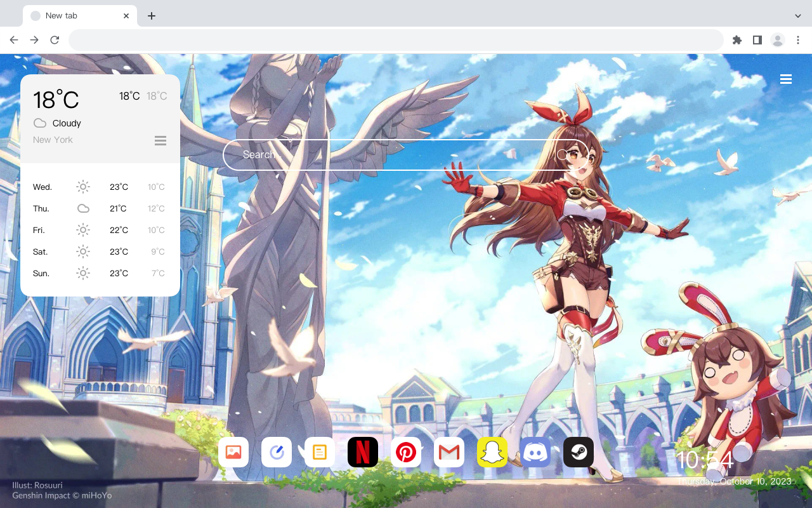This screenshot has width=812, height=508.
Task: Open the Netflix shortcut
Action: [363, 452]
